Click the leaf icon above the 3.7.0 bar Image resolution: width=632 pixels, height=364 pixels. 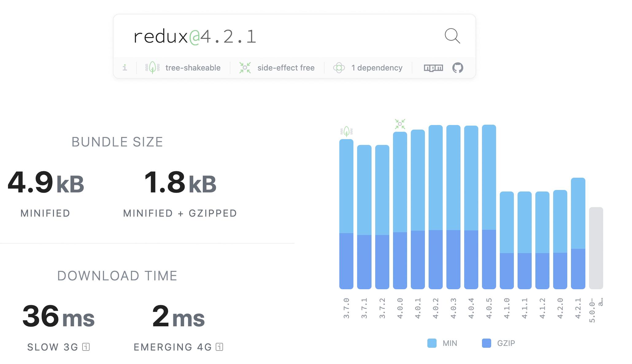click(346, 131)
